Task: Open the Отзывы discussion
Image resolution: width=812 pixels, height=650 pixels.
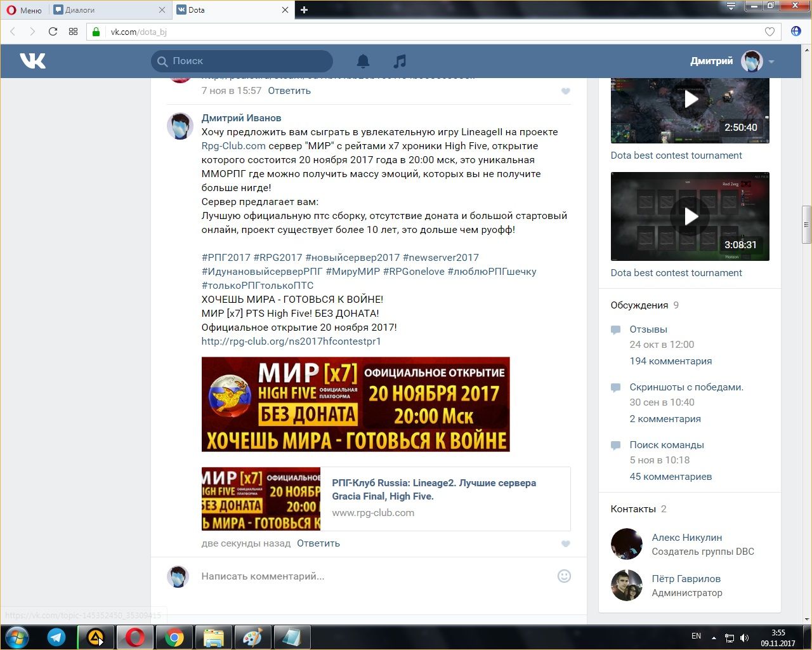Action: [648, 329]
